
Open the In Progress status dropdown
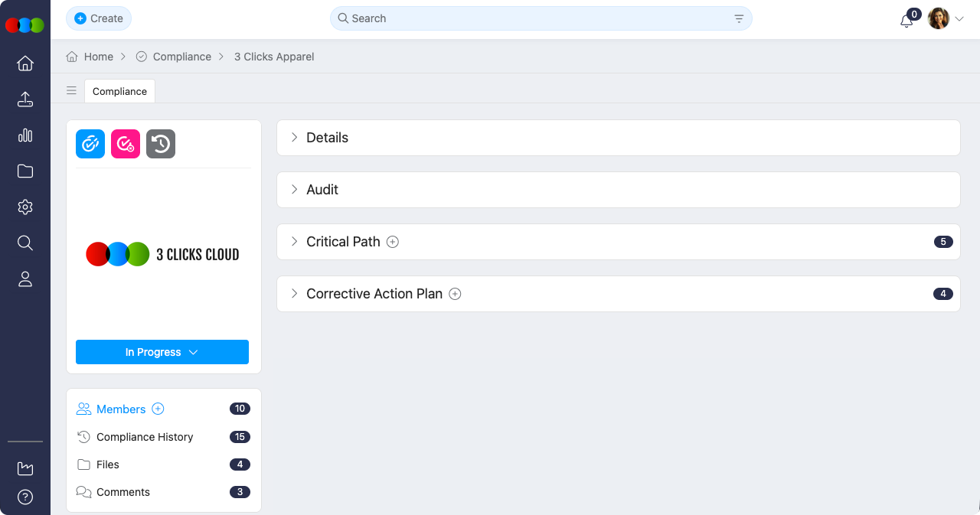coord(162,352)
